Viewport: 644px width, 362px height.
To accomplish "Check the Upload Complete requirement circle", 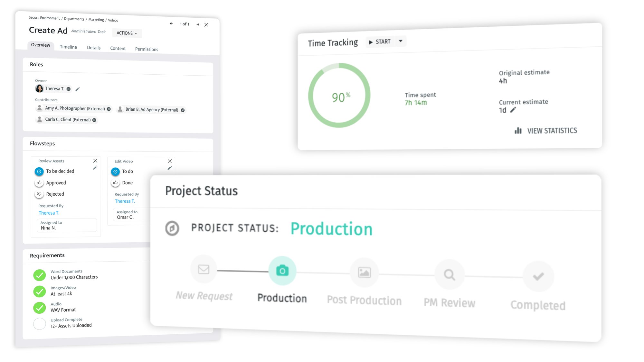I will [39, 323].
